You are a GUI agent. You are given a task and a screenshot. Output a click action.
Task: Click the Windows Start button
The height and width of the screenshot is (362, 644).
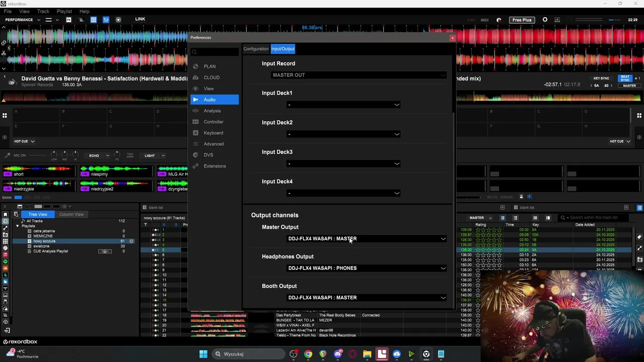203,354
